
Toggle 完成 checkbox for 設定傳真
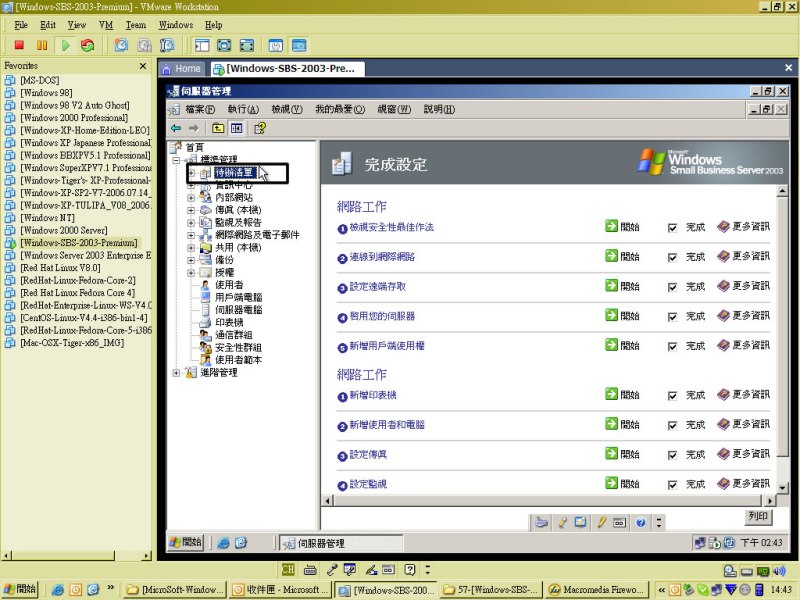pos(672,455)
